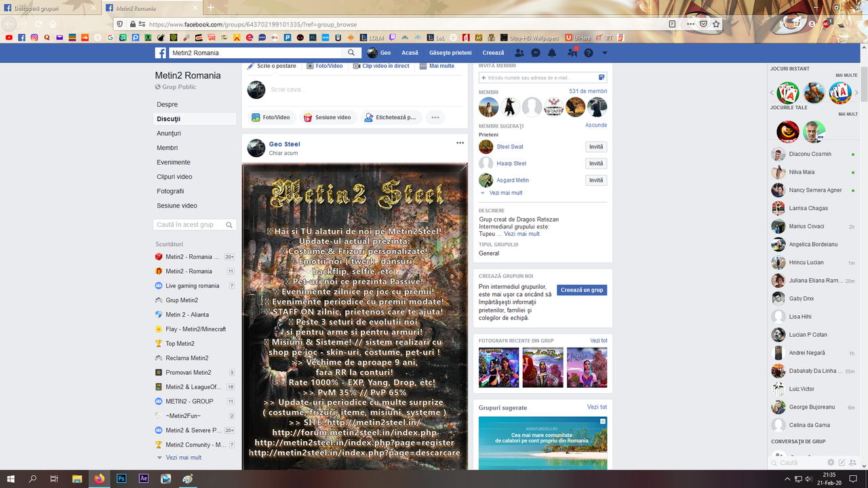Invite Haarp Steel to group
Screen dimensions: 868x488
[x=596, y=163]
